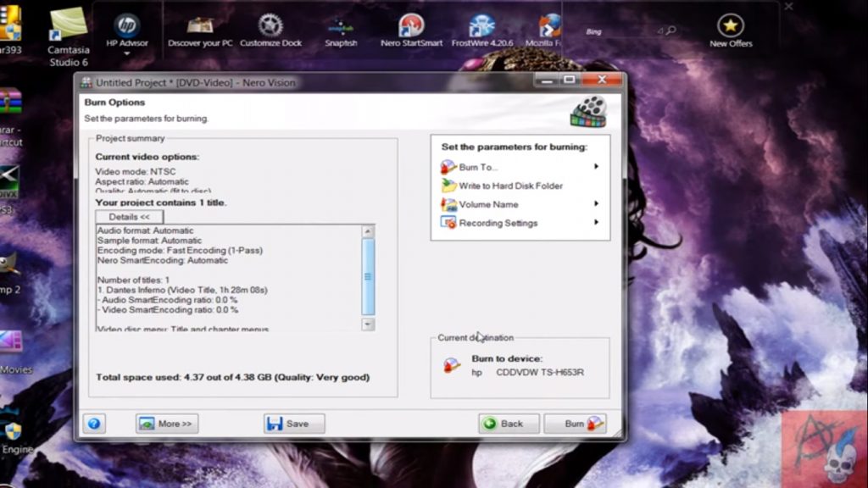The height and width of the screenshot is (488, 868).
Task: Click the Burn button
Action: (x=576, y=424)
